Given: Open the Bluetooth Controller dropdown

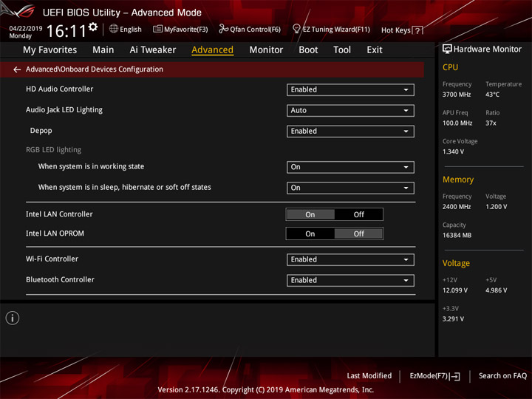Looking at the screenshot, I should (x=350, y=280).
